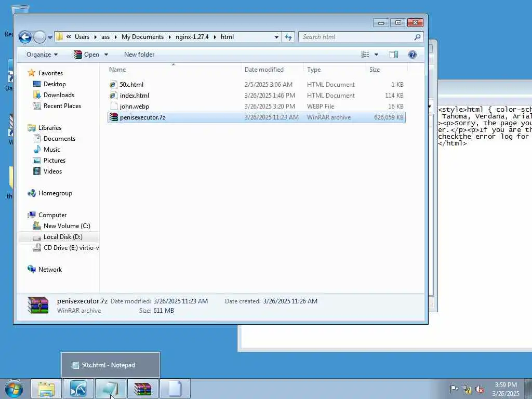Image resolution: width=532 pixels, height=399 pixels.
Task: Open the Documents library
Action: tap(59, 138)
